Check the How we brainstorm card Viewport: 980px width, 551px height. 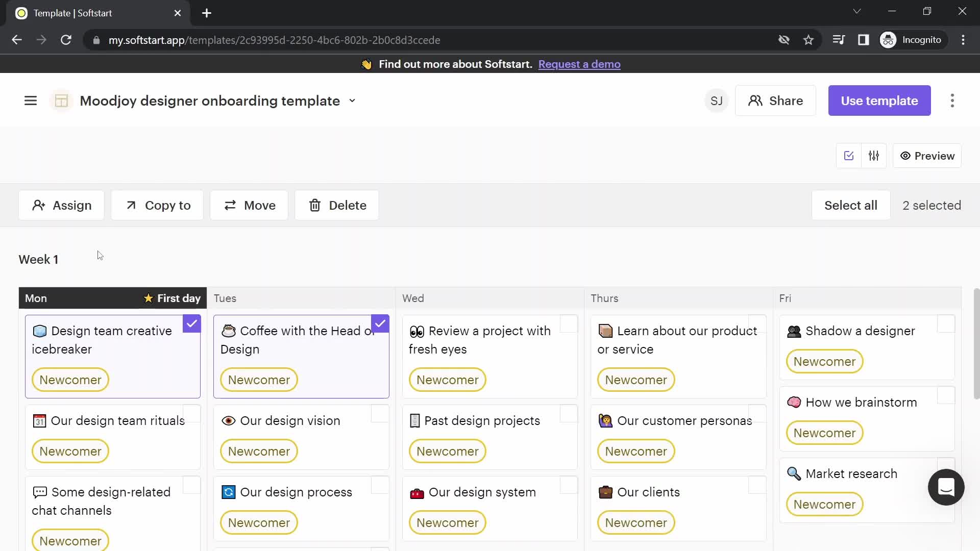point(946,395)
